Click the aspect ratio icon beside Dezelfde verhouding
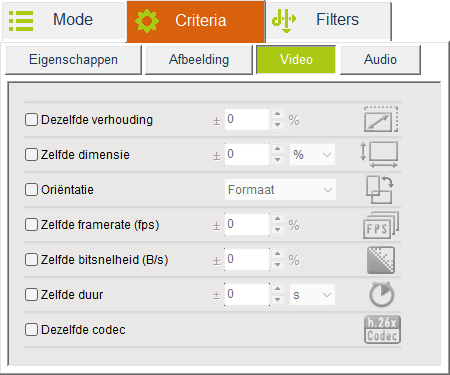This screenshot has width=450, height=375. 381,119
